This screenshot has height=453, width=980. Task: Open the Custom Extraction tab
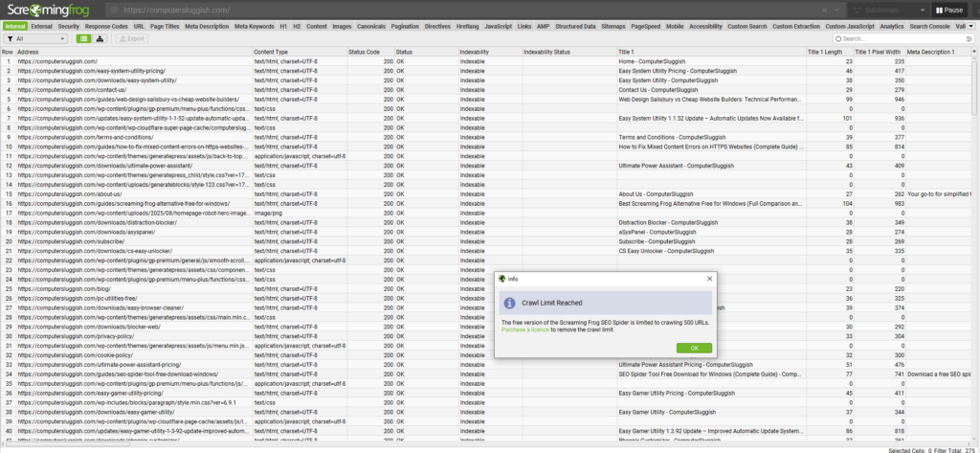(x=795, y=26)
